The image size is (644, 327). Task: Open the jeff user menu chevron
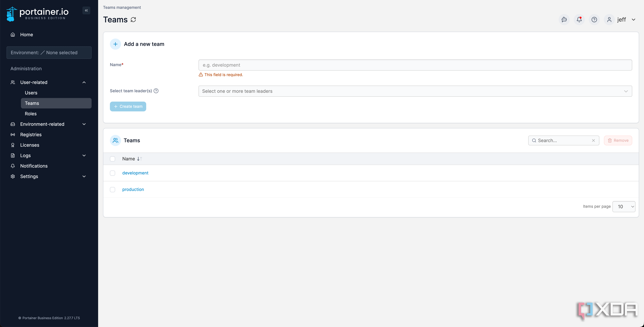tap(633, 20)
